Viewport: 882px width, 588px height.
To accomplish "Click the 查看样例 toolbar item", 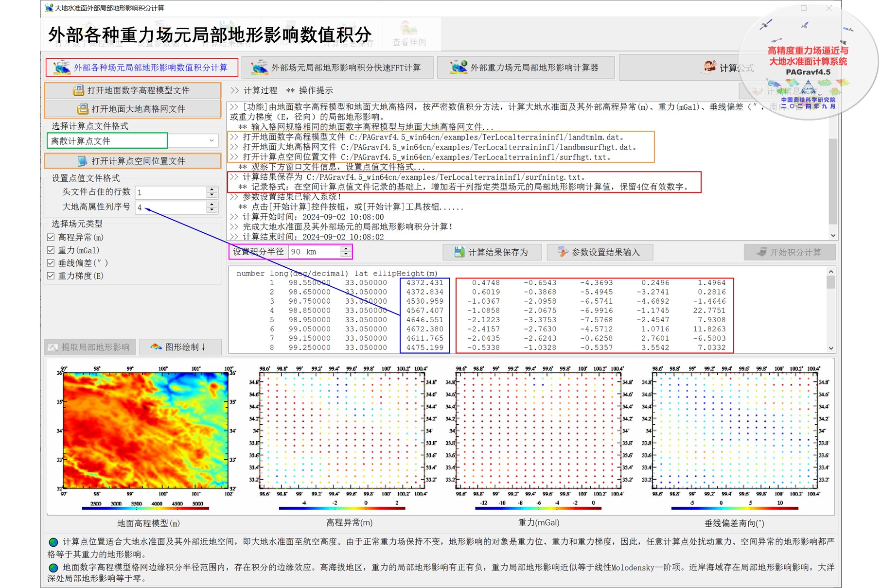I will (409, 34).
